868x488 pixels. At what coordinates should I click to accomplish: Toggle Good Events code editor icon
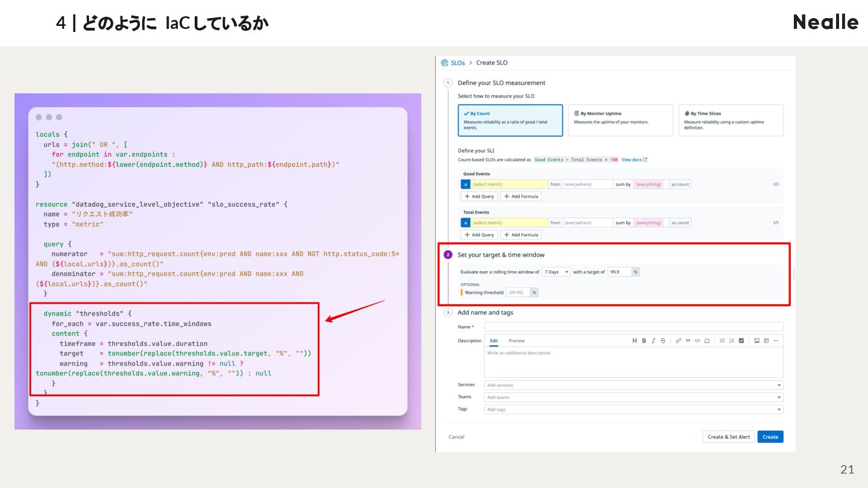pyautogui.click(x=776, y=184)
